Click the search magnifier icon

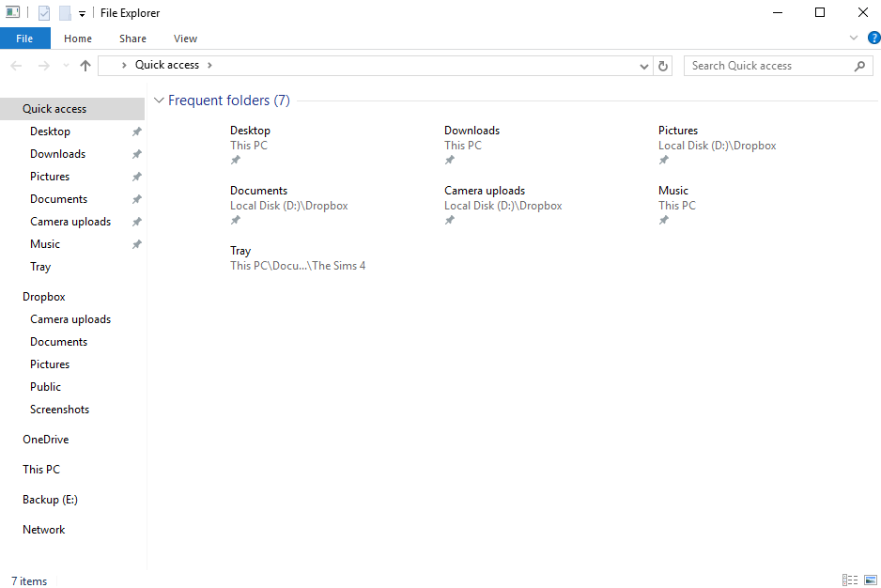pyautogui.click(x=859, y=66)
